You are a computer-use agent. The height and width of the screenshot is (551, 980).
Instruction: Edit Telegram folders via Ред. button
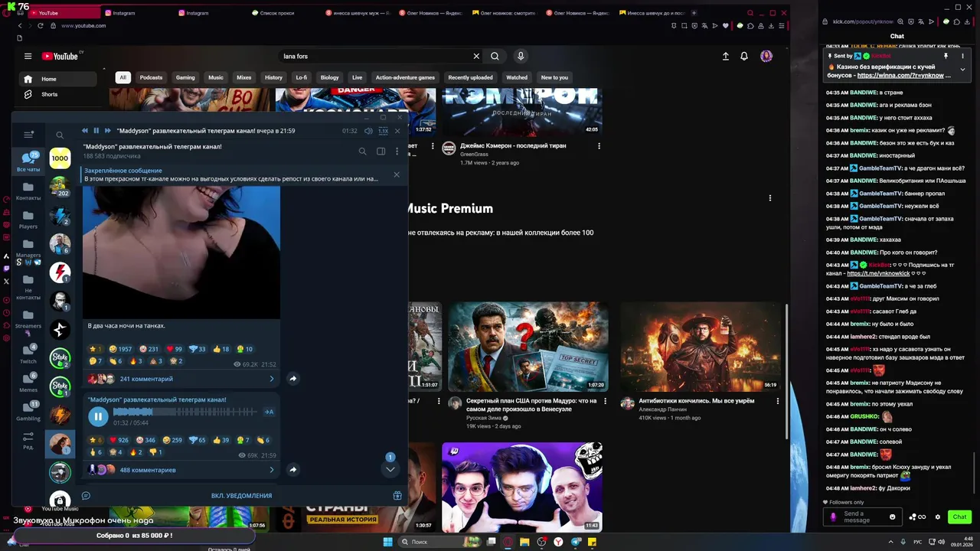tap(28, 441)
